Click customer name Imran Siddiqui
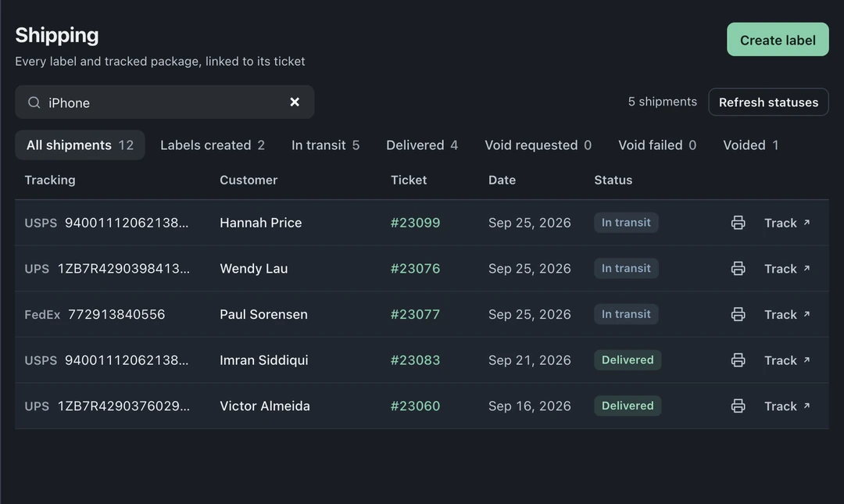The height and width of the screenshot is (504, 844). 264,360
